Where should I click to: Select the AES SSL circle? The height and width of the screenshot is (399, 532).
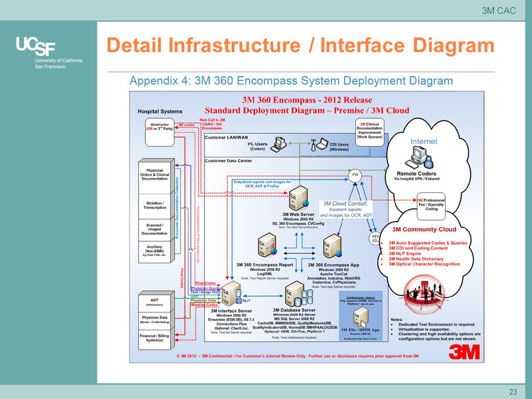click(375, 238)
